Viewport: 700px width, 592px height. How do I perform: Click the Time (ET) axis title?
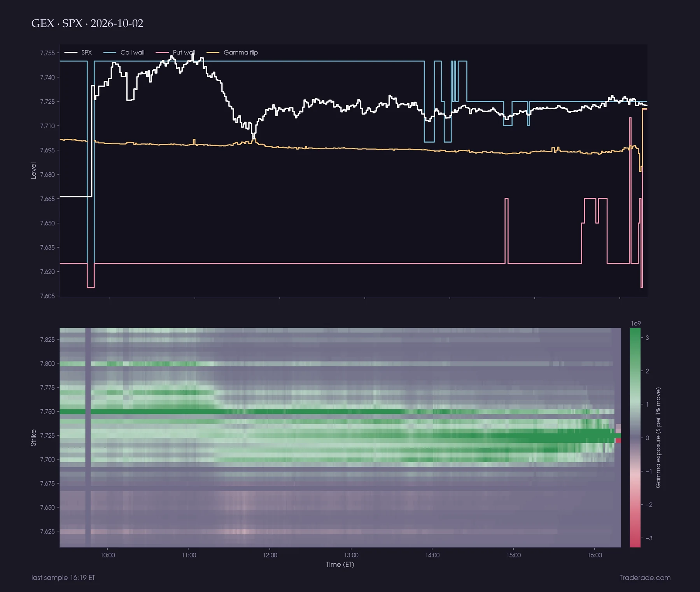coord(340,564)
